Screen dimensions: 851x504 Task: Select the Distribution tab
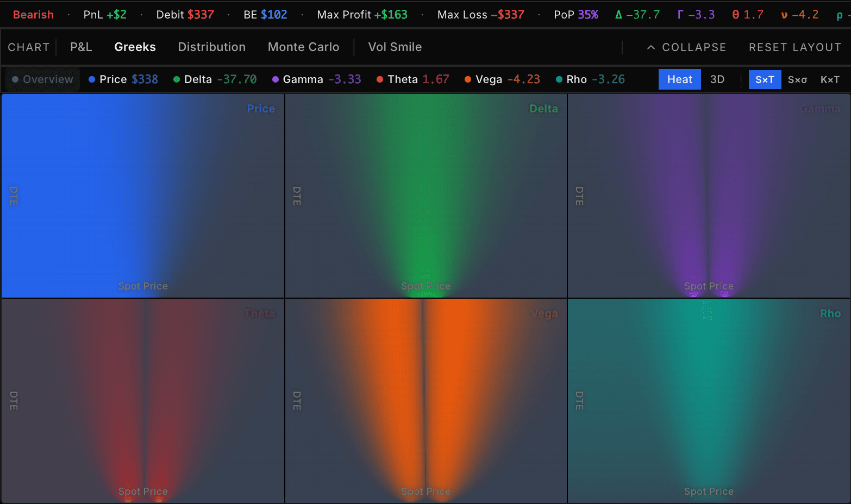coord(211,47)
